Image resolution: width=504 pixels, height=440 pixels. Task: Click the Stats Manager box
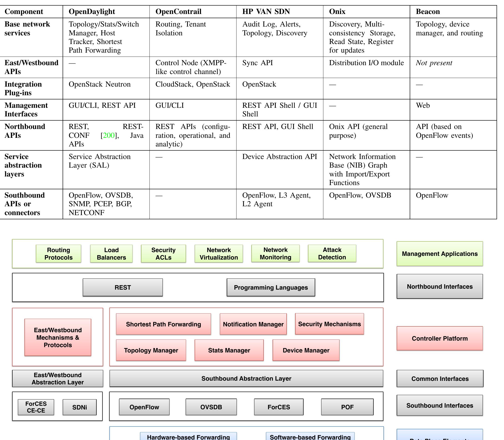[229, 350]
